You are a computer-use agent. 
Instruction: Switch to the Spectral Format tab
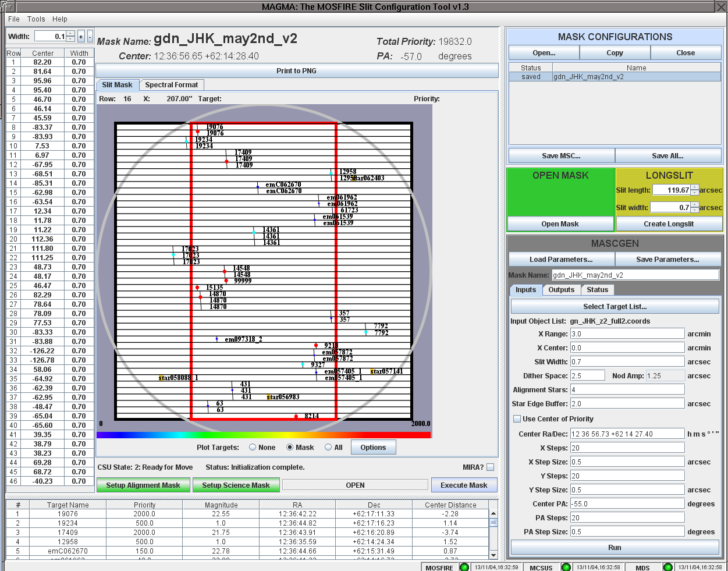(x=172, y=85)
